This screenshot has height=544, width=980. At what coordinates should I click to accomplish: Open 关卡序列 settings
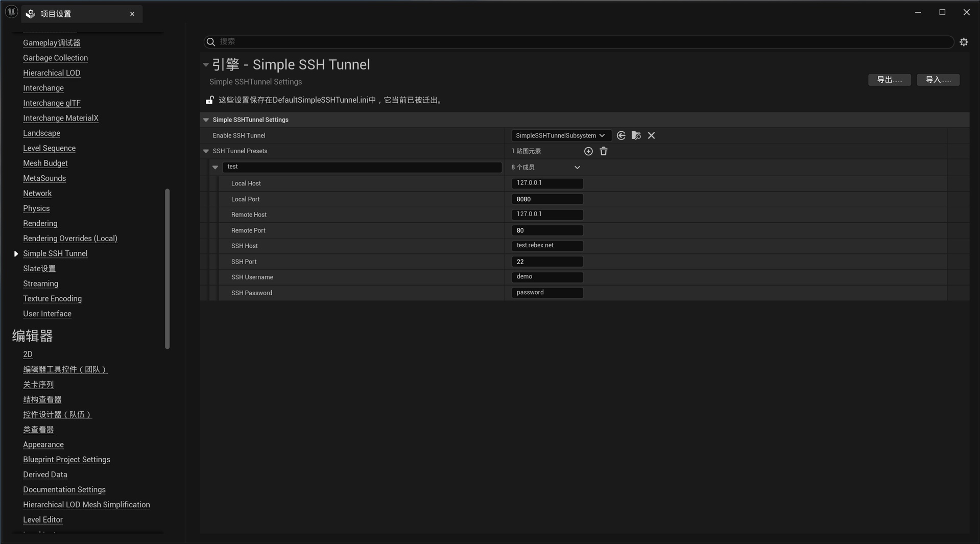click(x=38, y=385)
